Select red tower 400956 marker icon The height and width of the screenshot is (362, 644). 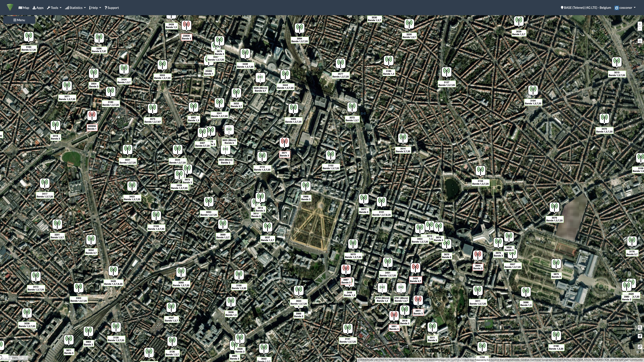(x=92, y=116)
